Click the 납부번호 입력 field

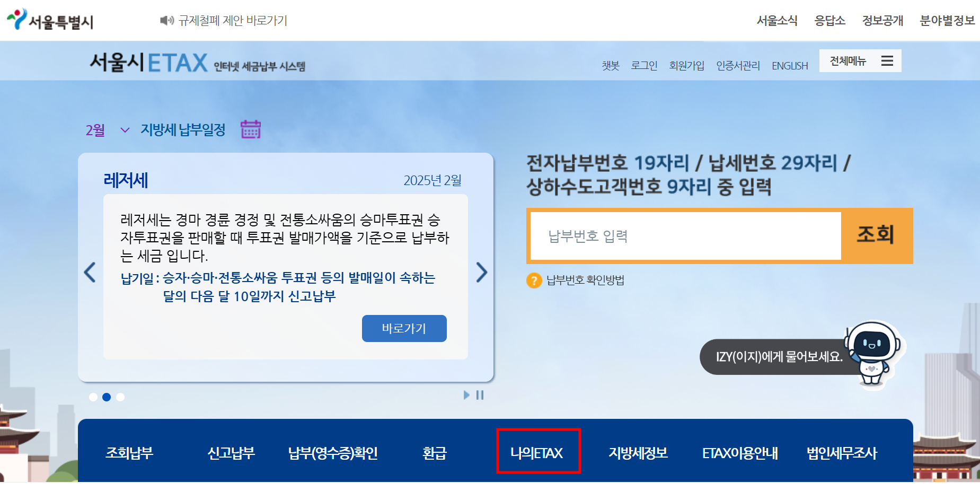tap(685, 236)
